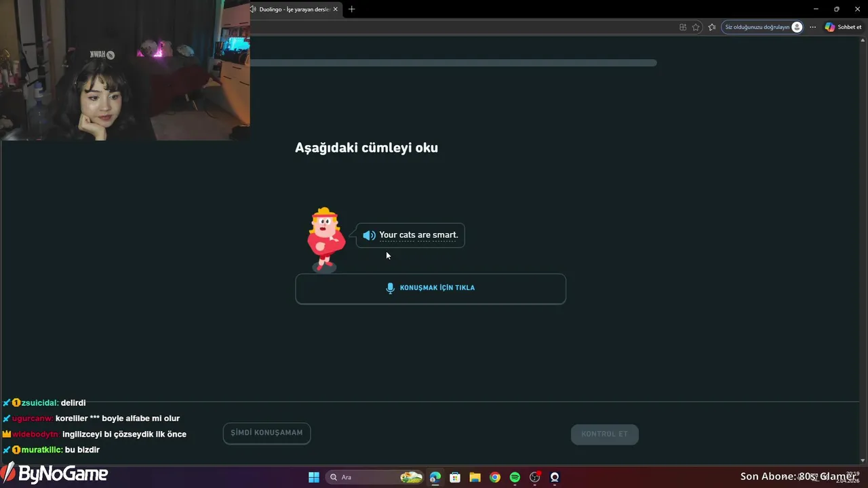Click the word 'Your' in the sentence
This screenshot has height=488, width=868.
click(388, 235)
